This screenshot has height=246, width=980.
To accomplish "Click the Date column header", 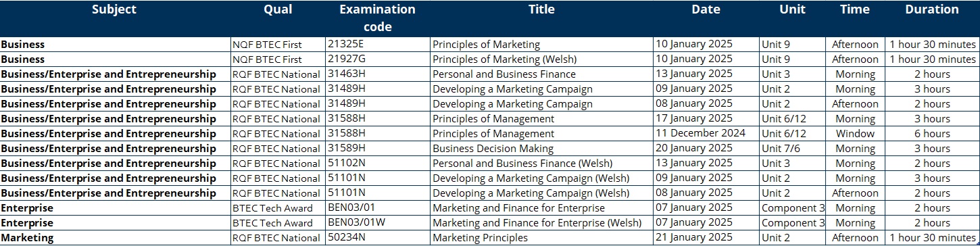I will (x=706, y=9).
